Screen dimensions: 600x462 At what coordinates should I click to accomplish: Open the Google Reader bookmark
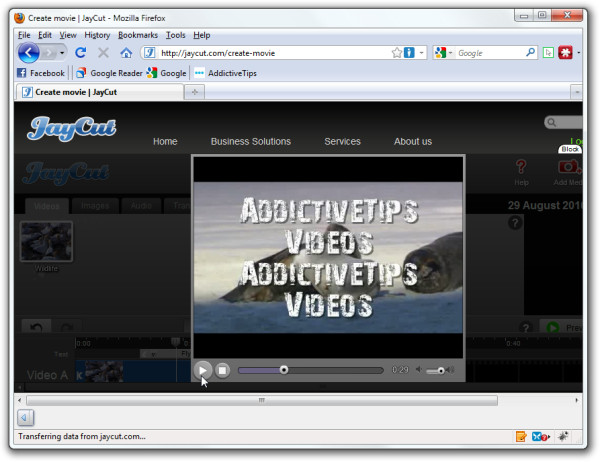click(x=109, y=73)
